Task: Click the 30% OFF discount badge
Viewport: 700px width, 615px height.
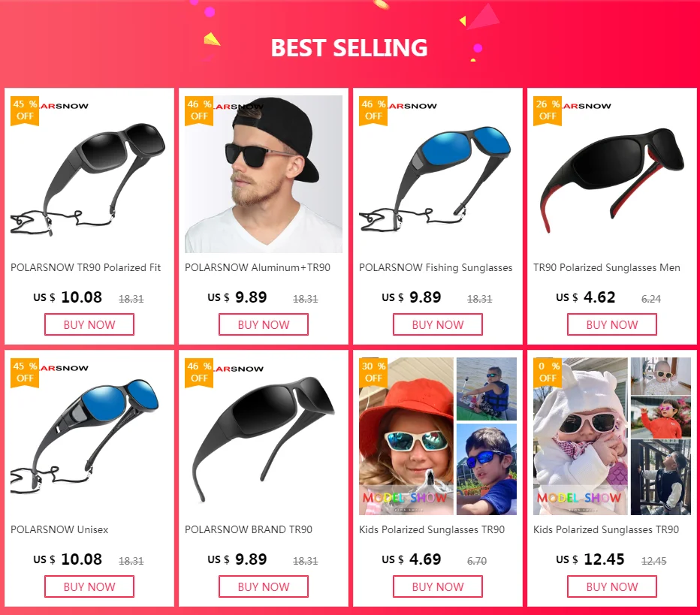Action: coord(374,372)
